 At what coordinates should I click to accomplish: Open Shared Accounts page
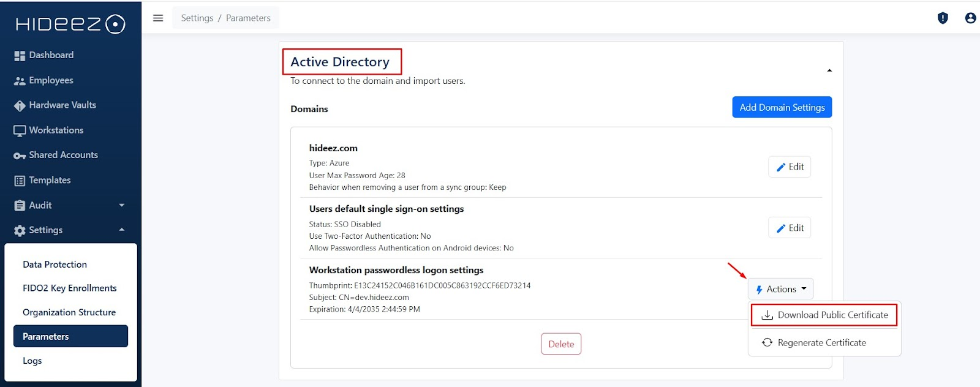pos(63,155)
